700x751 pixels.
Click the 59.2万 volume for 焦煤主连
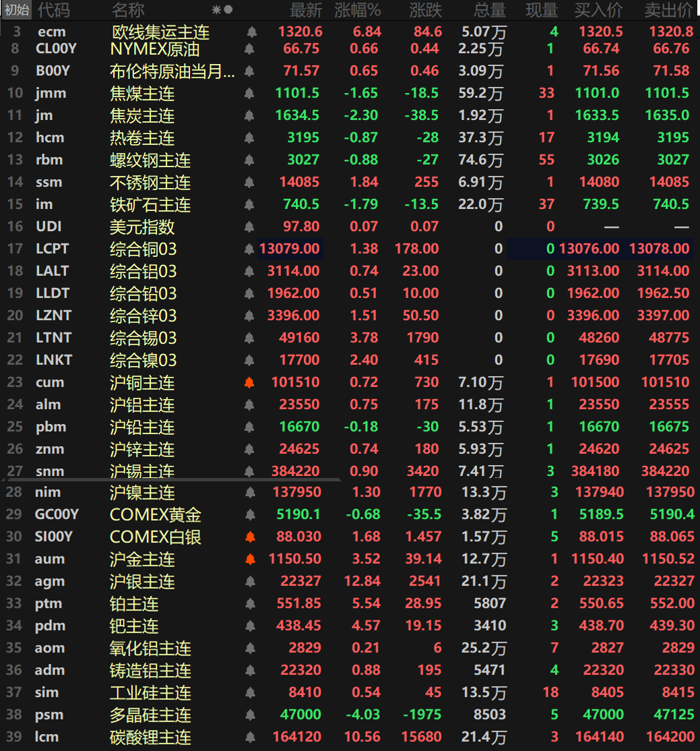click(x=480, y=94)
